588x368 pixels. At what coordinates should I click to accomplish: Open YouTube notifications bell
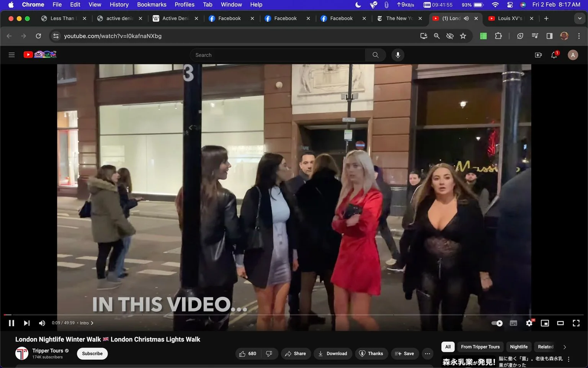[554, 55]
